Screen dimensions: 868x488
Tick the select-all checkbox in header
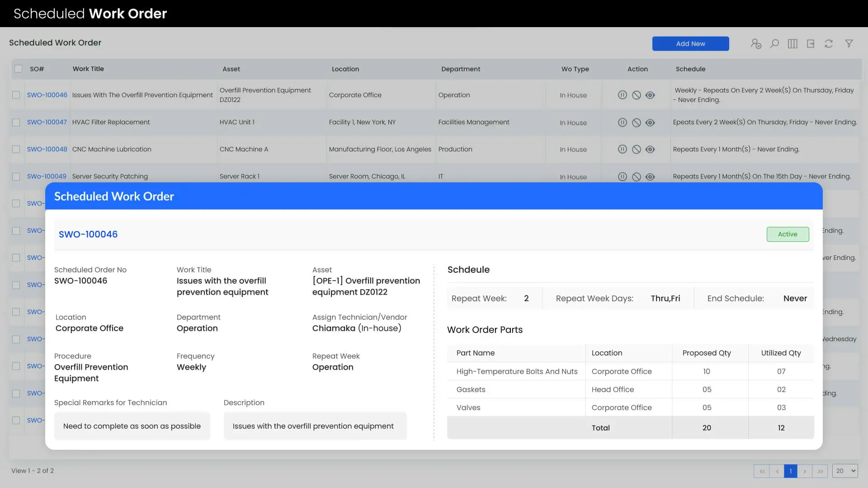18,69
